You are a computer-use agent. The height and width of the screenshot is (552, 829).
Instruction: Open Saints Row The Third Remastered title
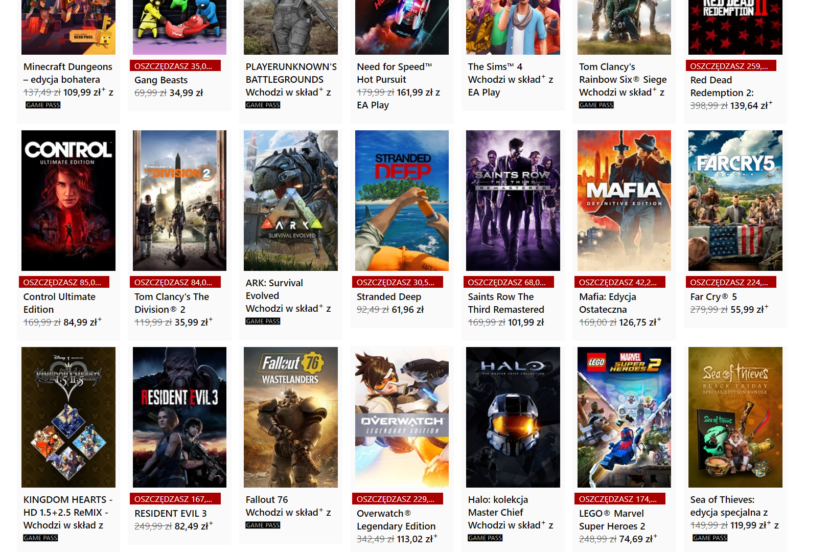(x=506, y=303)
